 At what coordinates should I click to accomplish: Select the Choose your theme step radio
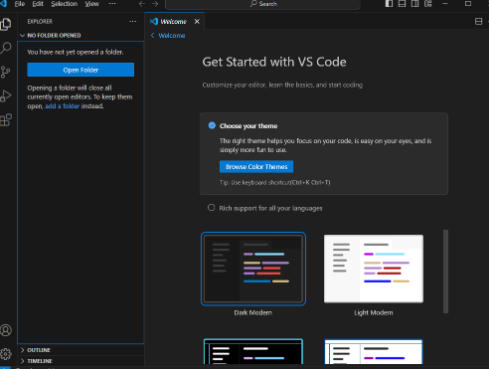(x=212, y=125)
